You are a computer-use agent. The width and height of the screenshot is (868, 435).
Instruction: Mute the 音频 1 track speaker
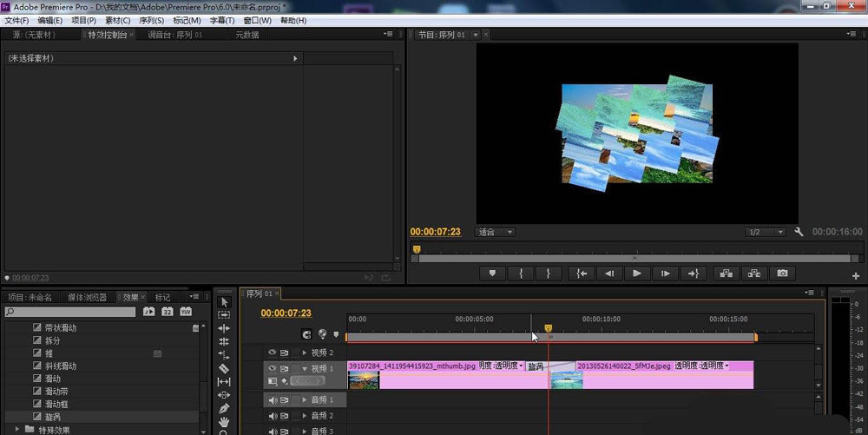click(273, 400)
